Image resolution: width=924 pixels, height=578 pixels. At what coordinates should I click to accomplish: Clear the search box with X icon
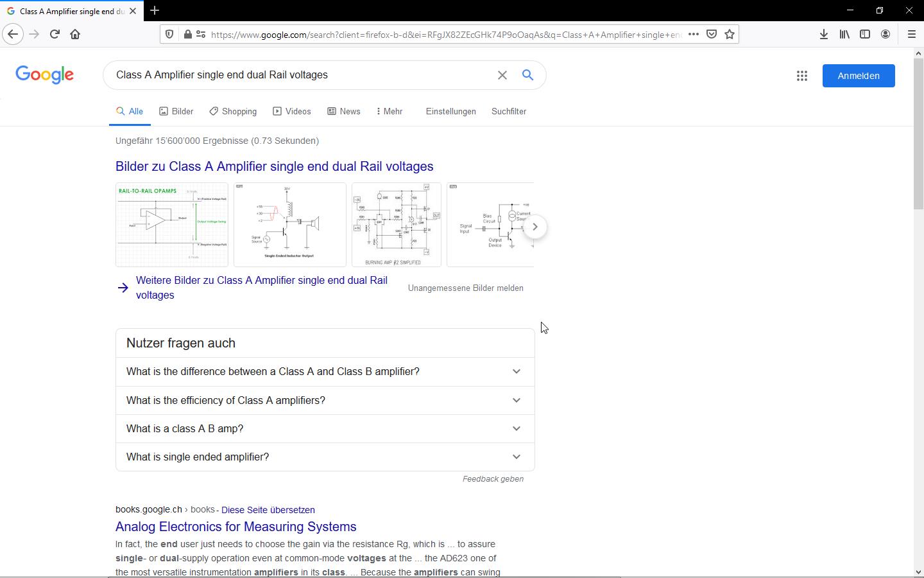point(502,75)
